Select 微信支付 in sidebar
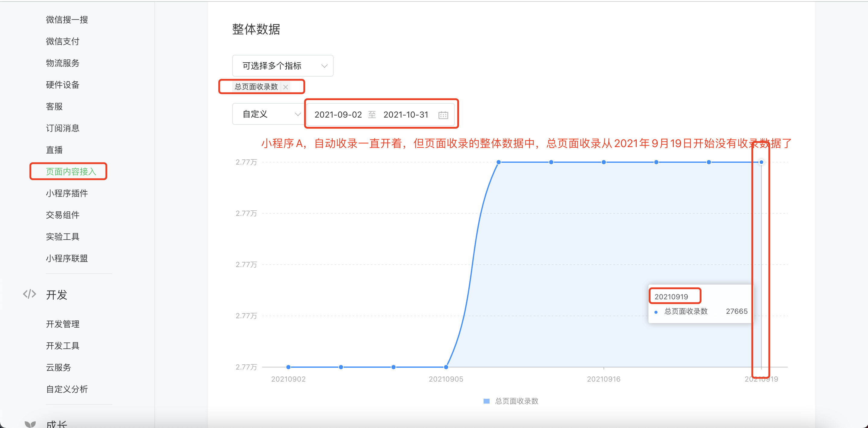The image size is (868, 428). click(x=62, y=41)
